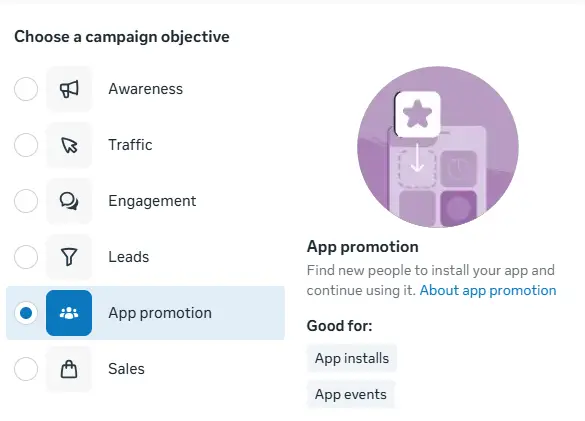Click the Engagement chat bubbles icon
The image size is (585, 421).
coord(69,201)
